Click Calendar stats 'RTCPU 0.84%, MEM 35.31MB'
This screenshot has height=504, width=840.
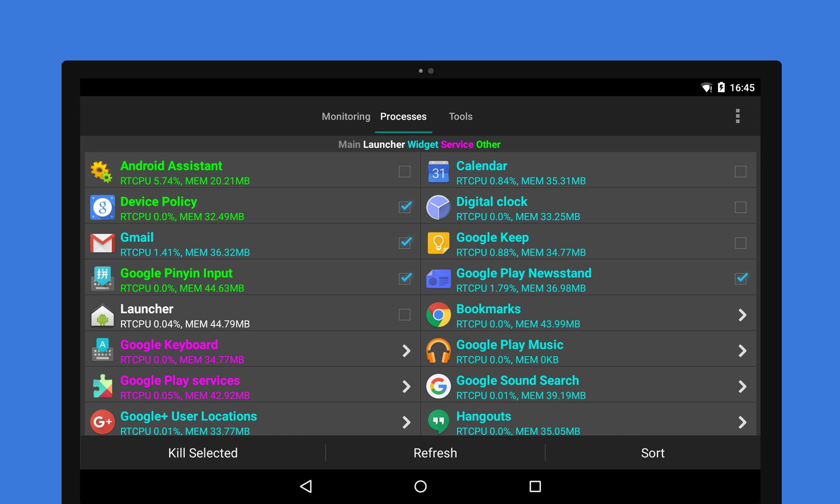tap(521, 181)
